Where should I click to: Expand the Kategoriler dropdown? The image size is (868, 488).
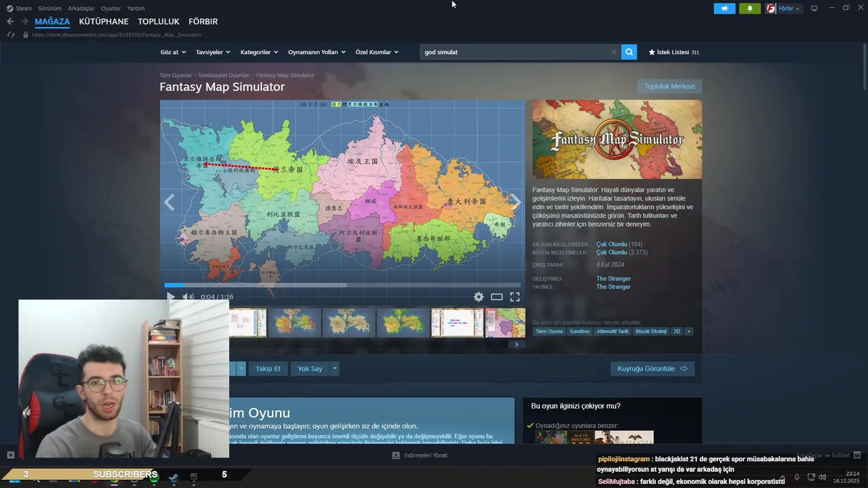click(x=259, y=52)
